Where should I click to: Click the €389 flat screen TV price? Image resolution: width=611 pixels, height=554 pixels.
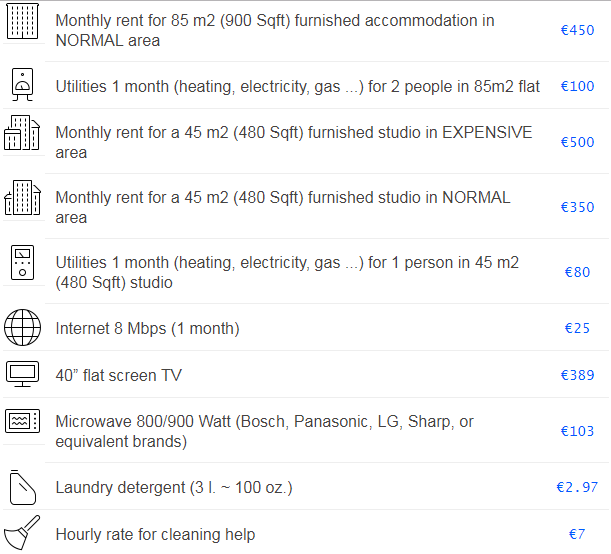[577, 375]
